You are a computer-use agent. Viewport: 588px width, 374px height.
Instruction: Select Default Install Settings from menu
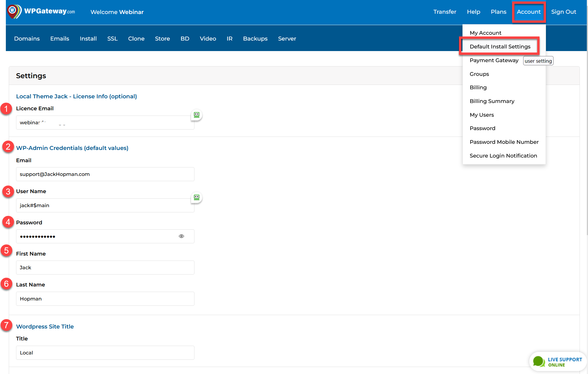(500, 47)
